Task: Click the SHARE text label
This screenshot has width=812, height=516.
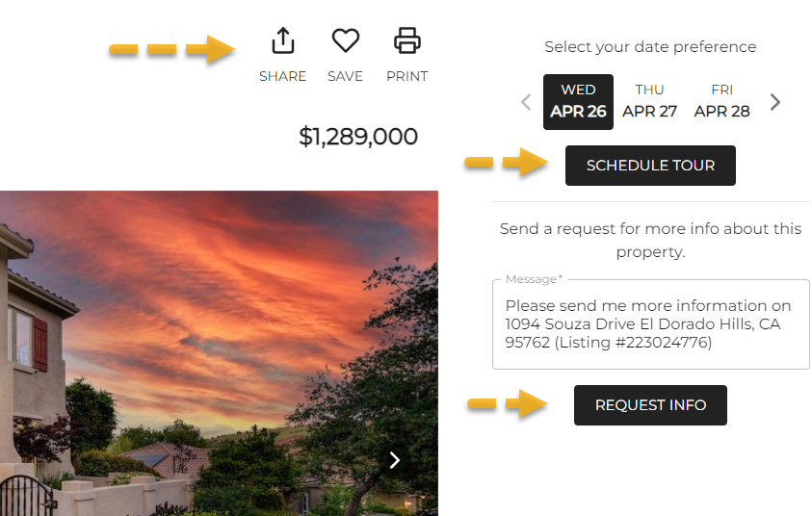Action: click(283, 76)
